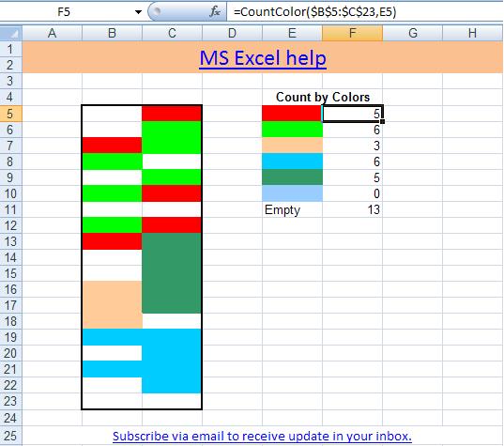Select cell F8 showing count 6

click(352, 161)
